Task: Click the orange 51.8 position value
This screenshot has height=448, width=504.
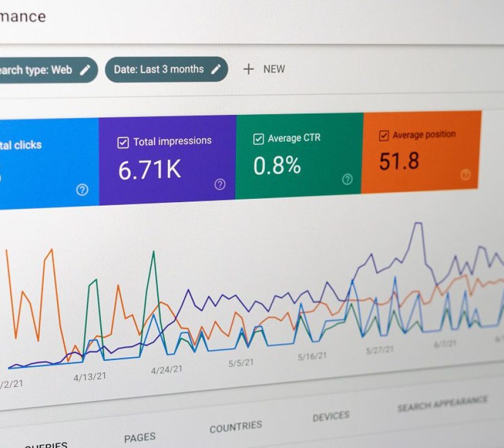Action: click(x=399, y=161)
